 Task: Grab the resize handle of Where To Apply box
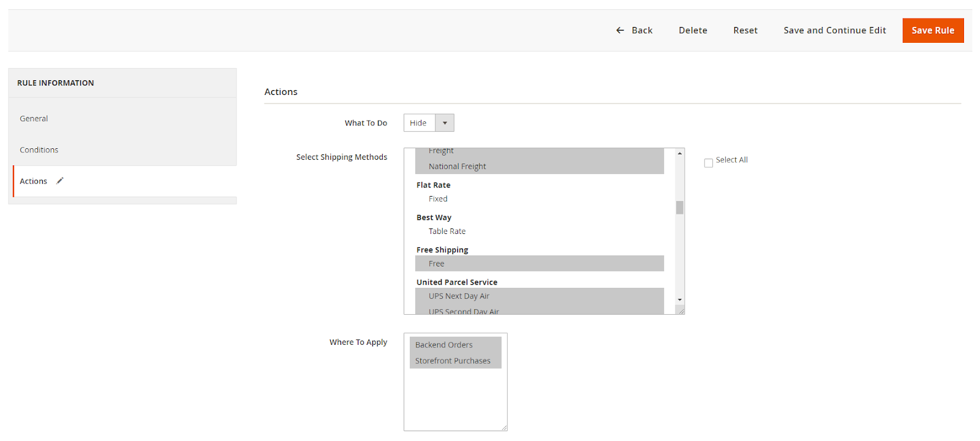click(x=504, y=428)
